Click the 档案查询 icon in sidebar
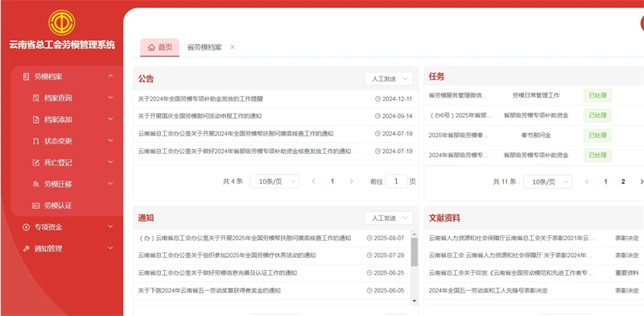The image size is (644, 316). click(x=35, y=98)
